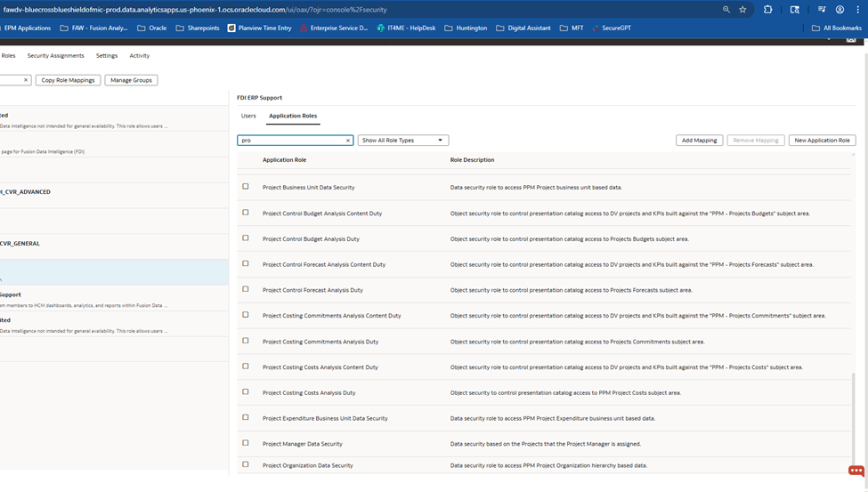
Task: Click the browser address bar URL
Action: click(x=195, y=10)
